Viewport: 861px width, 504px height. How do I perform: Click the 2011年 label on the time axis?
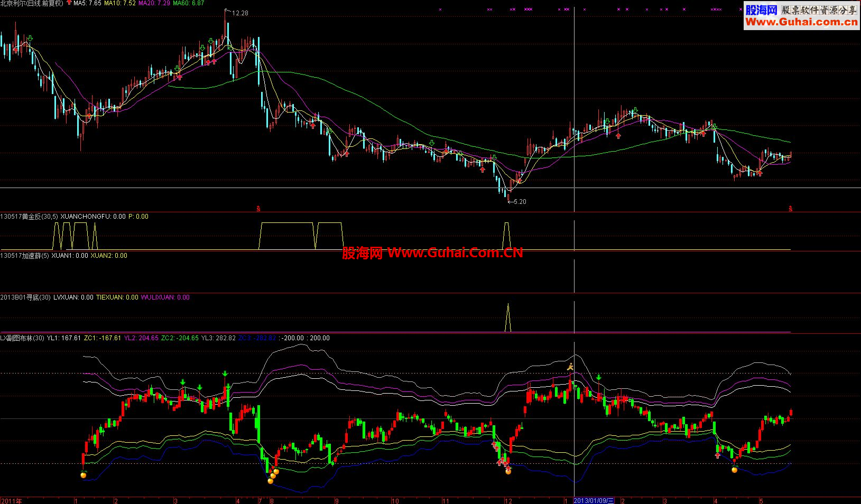coord(11,500)
